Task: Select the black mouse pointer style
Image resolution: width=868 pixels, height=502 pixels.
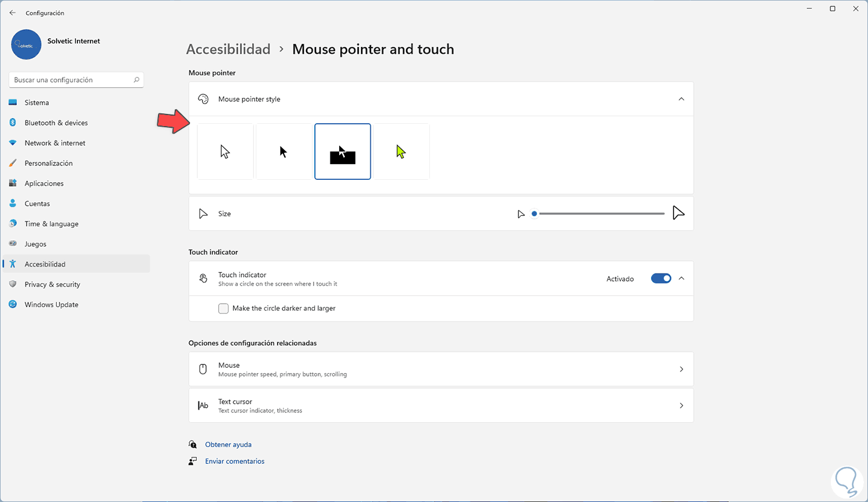Action: 284,152
